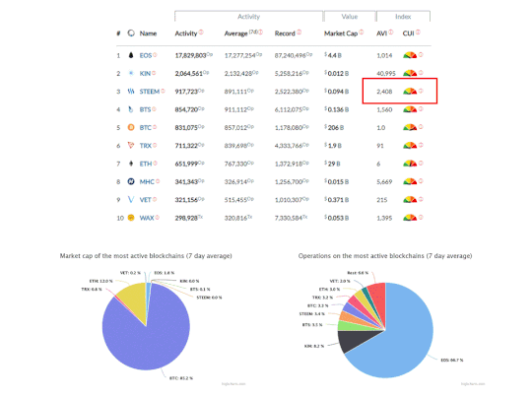532x399 pixels.
Task: Sort by the rank number column header
Action: 118,33
